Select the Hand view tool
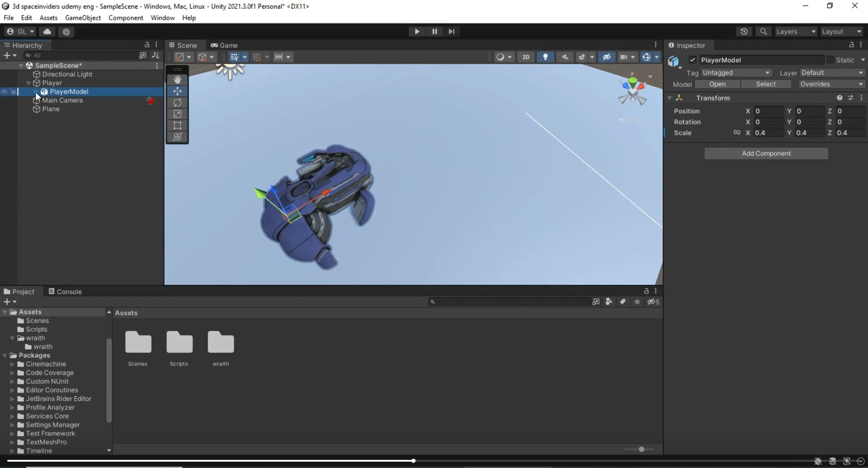The height and width of the screenshot is (468, 868). click(x=177, y=80)
